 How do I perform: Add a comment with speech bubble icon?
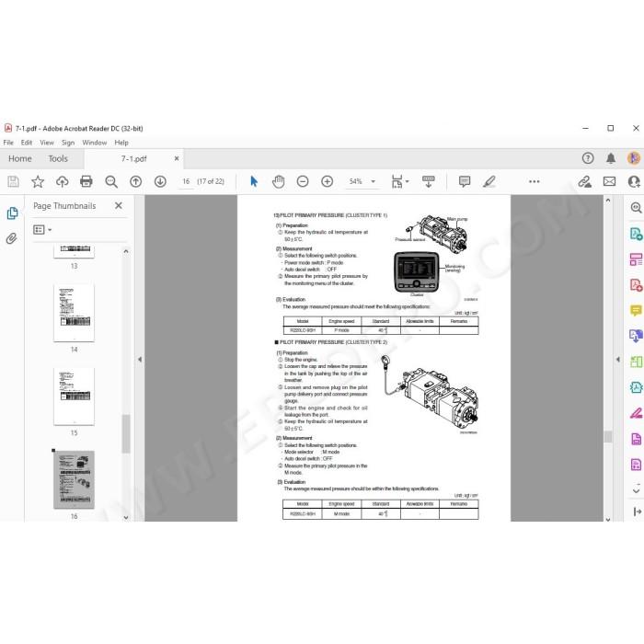(x=465, y=181)
